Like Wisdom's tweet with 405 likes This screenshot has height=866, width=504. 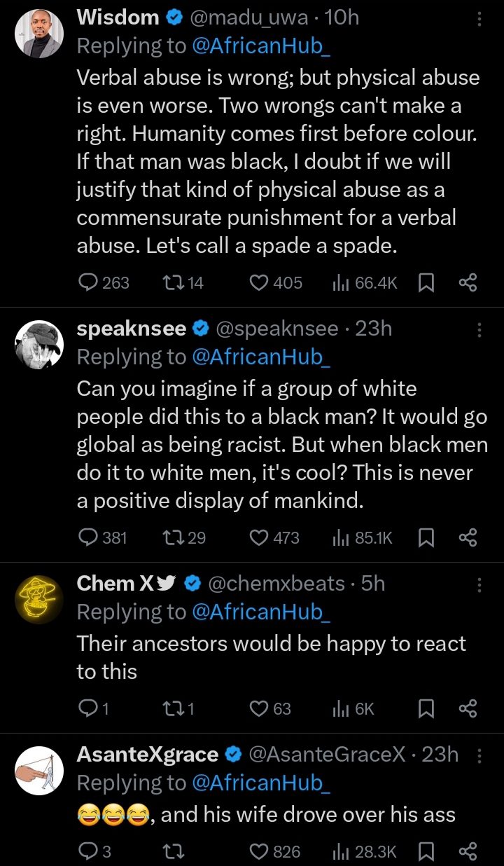tap(260, 282)
